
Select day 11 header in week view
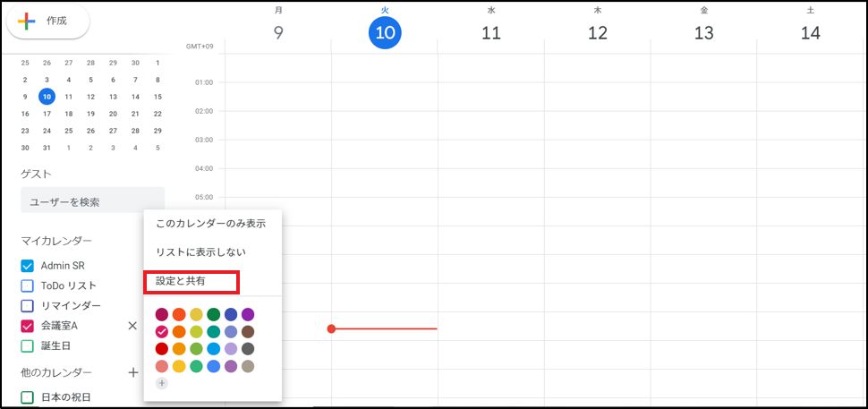tap(490, 33)
